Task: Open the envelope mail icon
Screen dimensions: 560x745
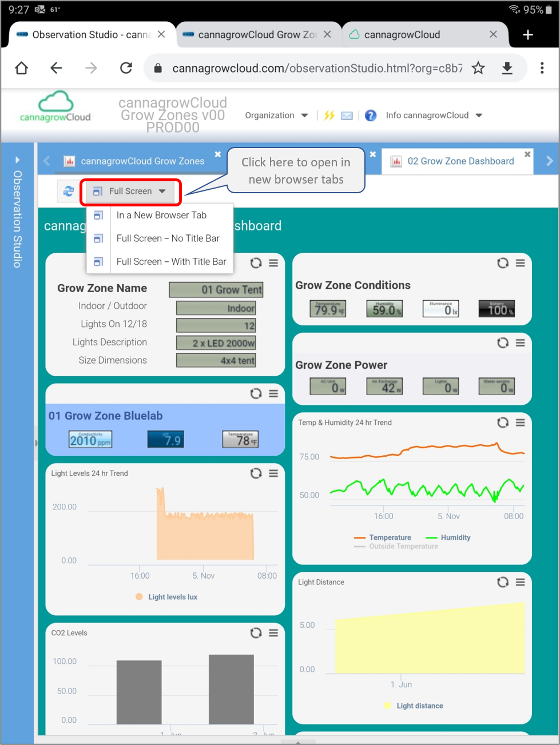Action: point(347,115)
